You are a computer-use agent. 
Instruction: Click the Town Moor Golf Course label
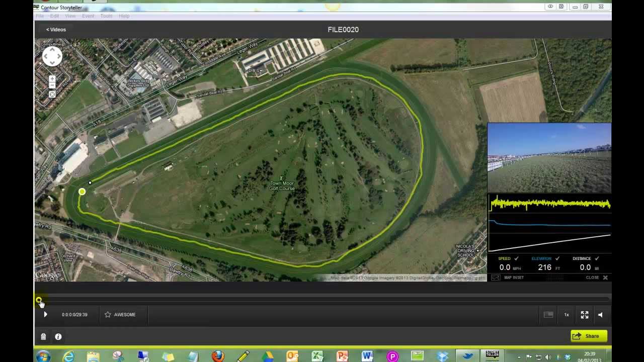point(282,186)
